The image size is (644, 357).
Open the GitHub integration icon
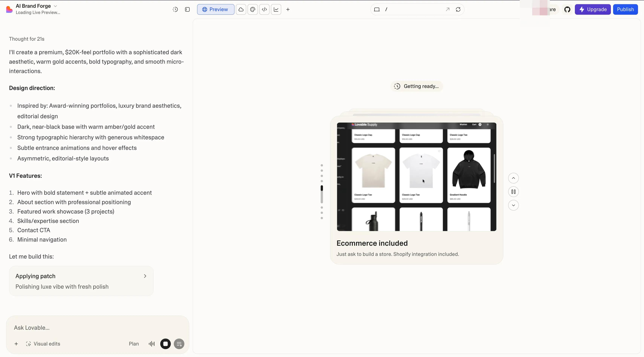[x=567, y=9]
